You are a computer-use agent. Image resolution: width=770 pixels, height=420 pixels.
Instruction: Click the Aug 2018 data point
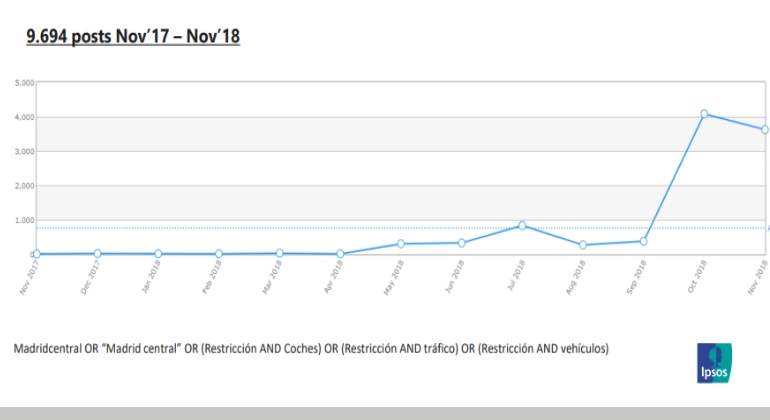(x=582, y=245)
